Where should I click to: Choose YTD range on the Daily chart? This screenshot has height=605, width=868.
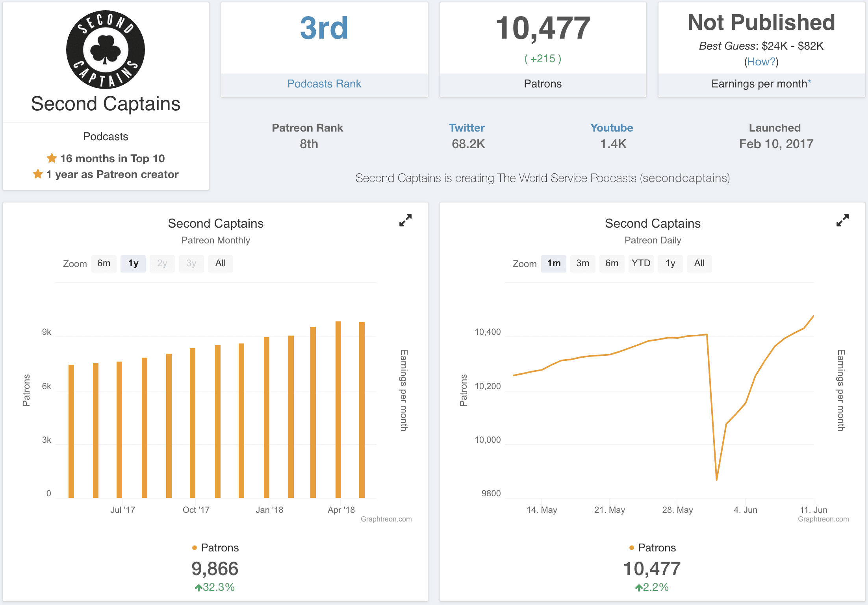pyautogui.click(x=641, y=264)
